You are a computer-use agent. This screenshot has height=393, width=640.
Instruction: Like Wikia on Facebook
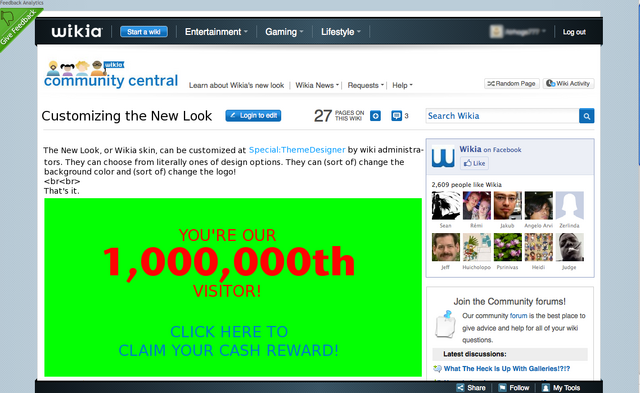click(474, 163)
